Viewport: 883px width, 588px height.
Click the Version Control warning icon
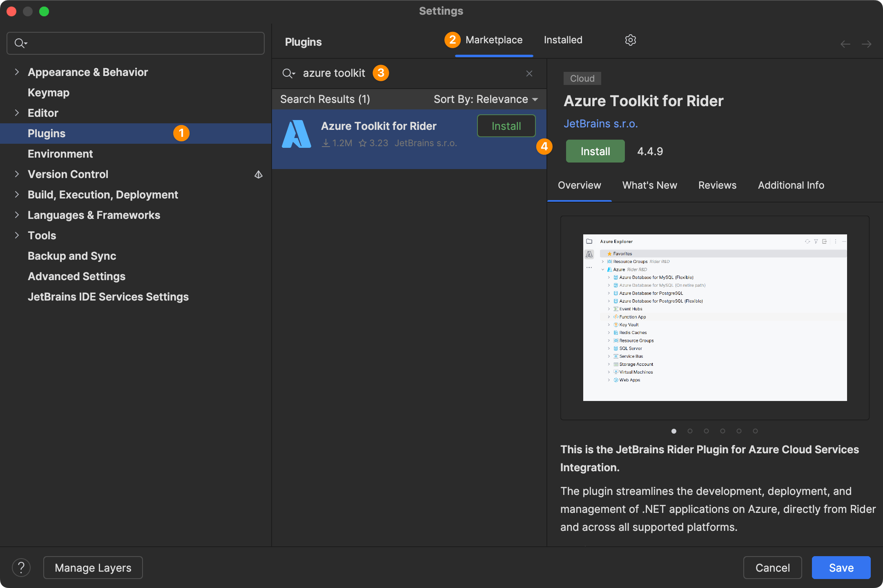258,174
